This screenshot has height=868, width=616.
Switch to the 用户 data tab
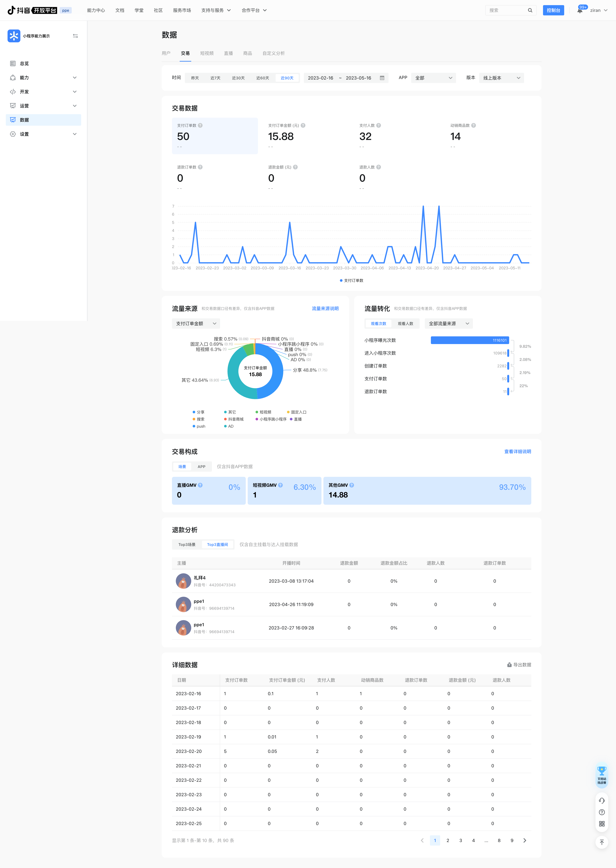[x=166, y=53]
